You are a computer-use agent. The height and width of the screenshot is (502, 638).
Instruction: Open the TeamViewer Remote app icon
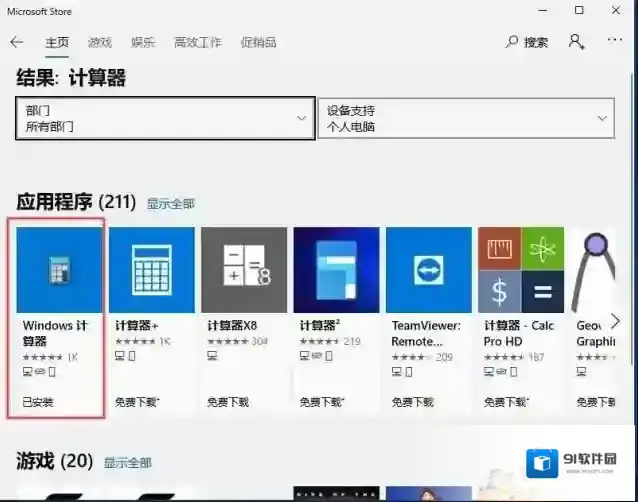(428, 270)
